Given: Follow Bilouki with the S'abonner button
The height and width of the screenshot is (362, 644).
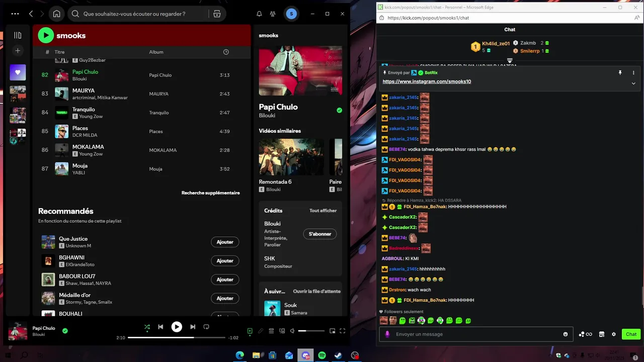Looking at the screenshot, I should (320, 234).
